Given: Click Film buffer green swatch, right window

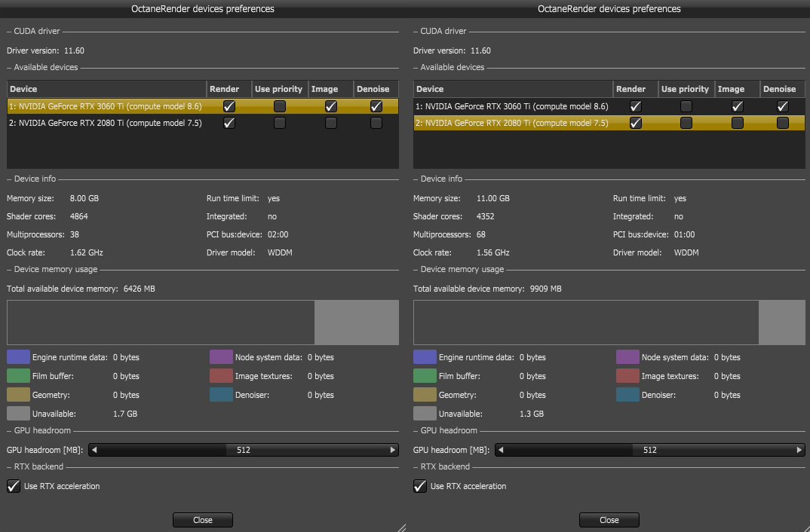Looking at the screenshot, I should [x=425, y=376].
